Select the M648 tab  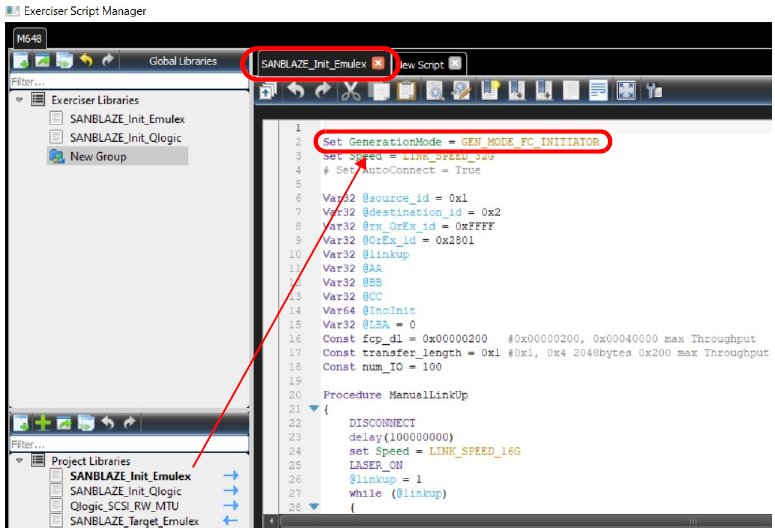coord(29,39)
